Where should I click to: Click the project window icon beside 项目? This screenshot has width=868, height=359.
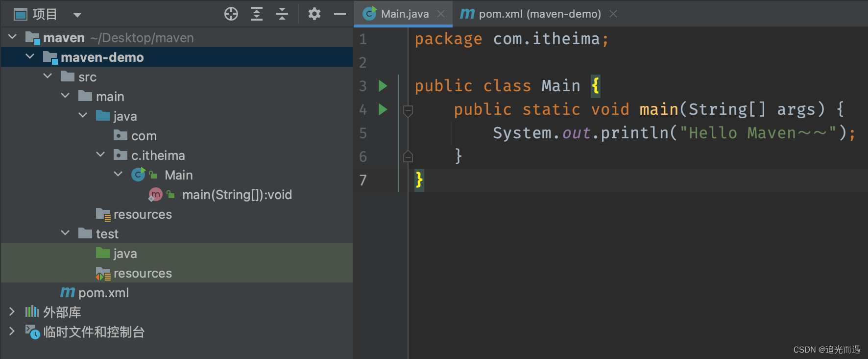(21, 15)
